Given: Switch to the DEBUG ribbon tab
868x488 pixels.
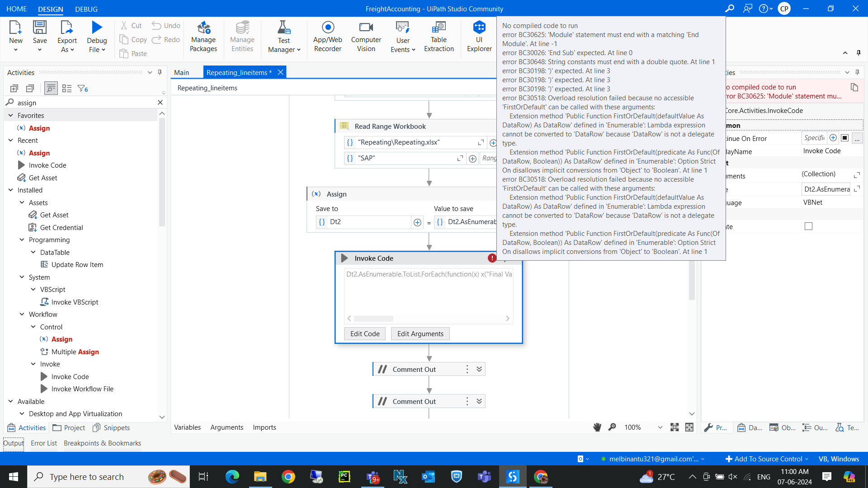Looking at the screenshot, I should 86,9.
